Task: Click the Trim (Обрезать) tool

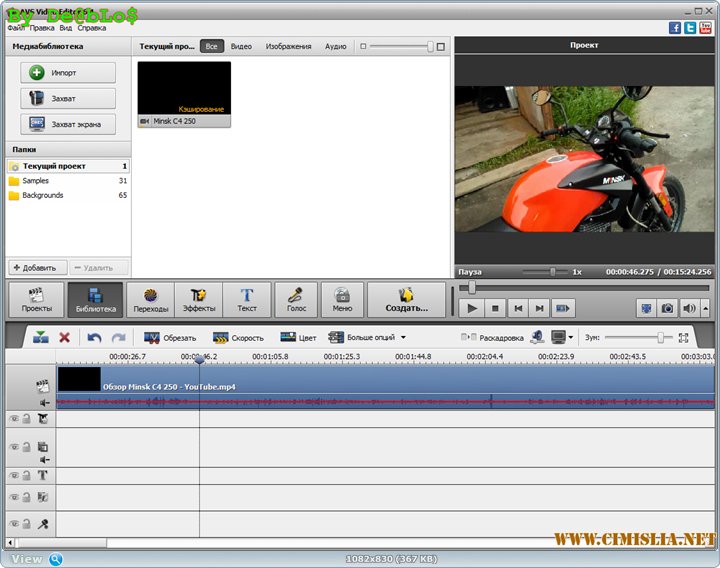Action: tap(170, 338)
